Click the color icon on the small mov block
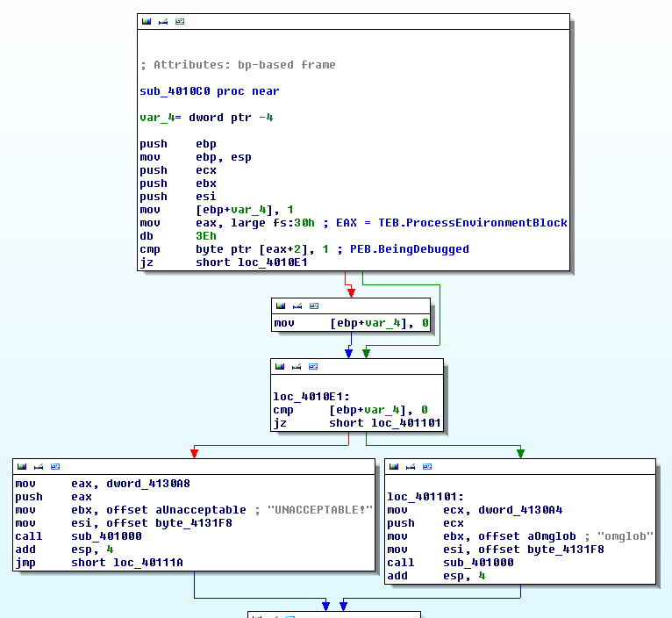The image size is (672, 618). point(281,305)
